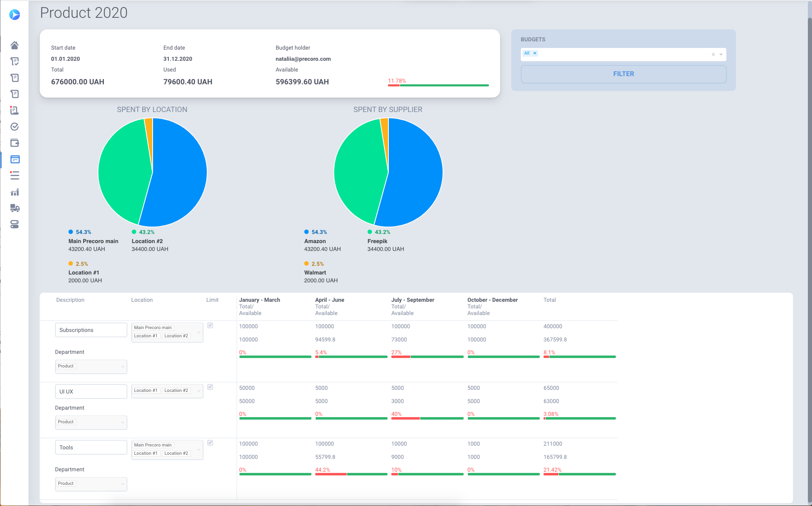Open the wallet icon in sidebar
This screenshot has width=812, height=506.
(14, 143)
